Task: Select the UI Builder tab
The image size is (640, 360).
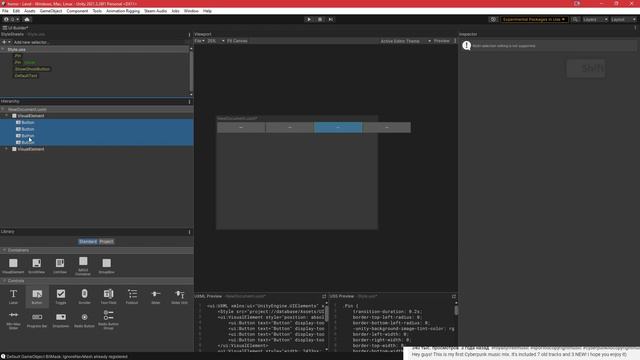Action: coord(16,28)
